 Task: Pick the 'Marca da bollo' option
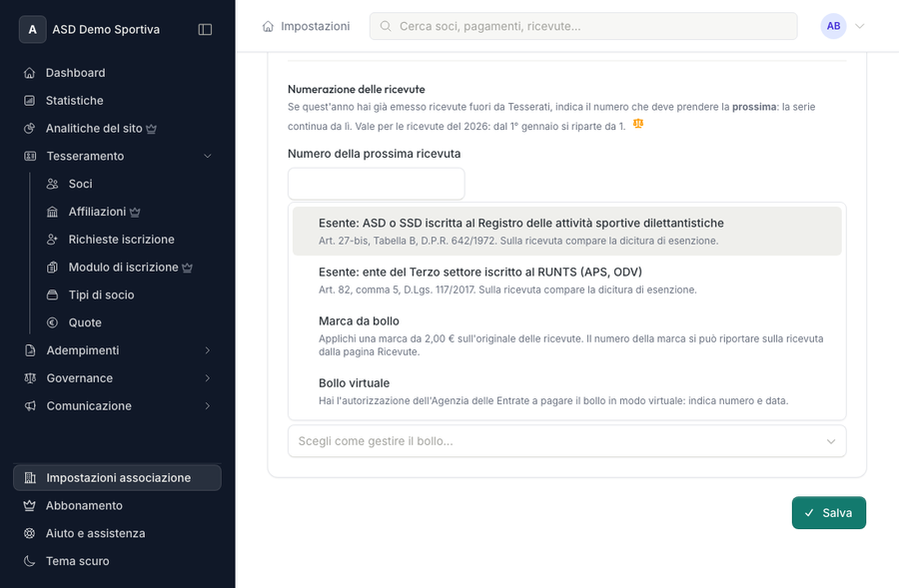[567, 335]
